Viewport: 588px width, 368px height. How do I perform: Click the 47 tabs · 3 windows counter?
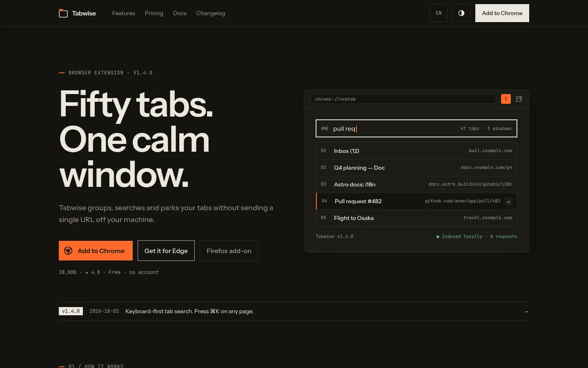[486, 128]
